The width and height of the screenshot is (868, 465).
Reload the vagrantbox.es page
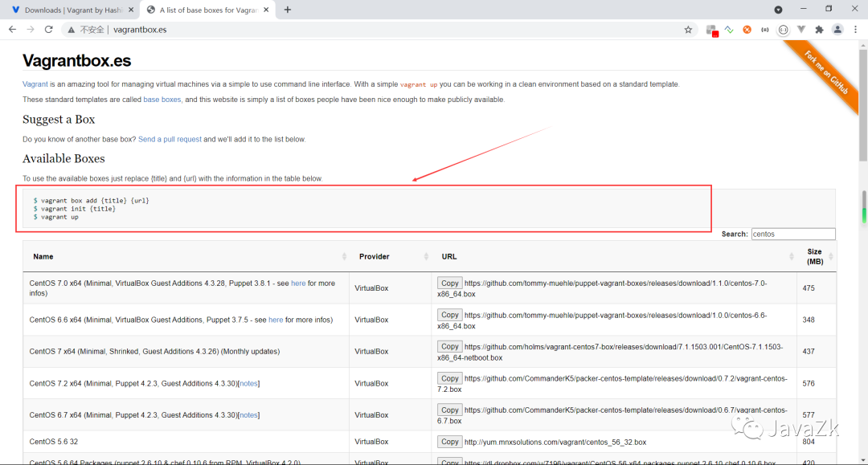click(x=49, y=29)
